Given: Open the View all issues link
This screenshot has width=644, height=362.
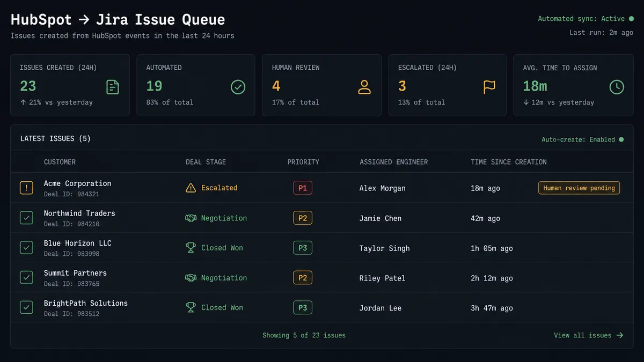Looking at the screenshot, I should pos(589,335).
